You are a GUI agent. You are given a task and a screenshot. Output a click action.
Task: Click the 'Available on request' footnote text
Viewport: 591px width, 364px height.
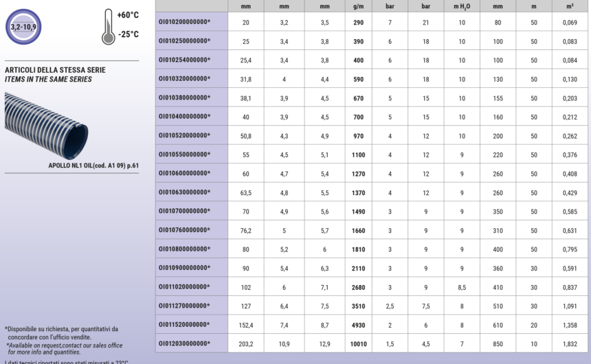pos(65,345)
